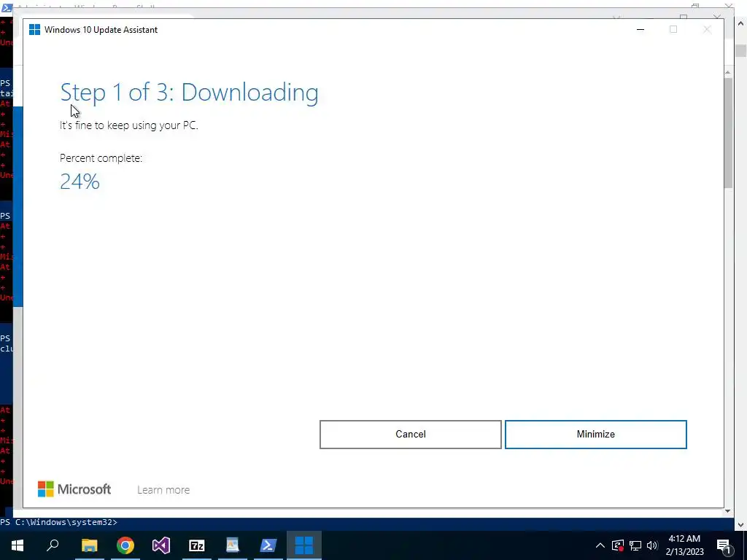This screenshot has height=560, width=747.
Task: Open the notification action center
Action: (x=724, y=545)
